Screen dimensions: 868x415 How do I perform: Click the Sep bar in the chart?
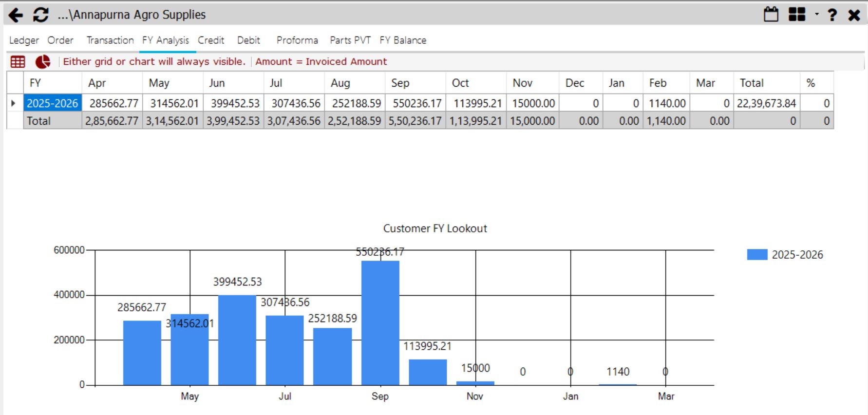click(380, 323)
